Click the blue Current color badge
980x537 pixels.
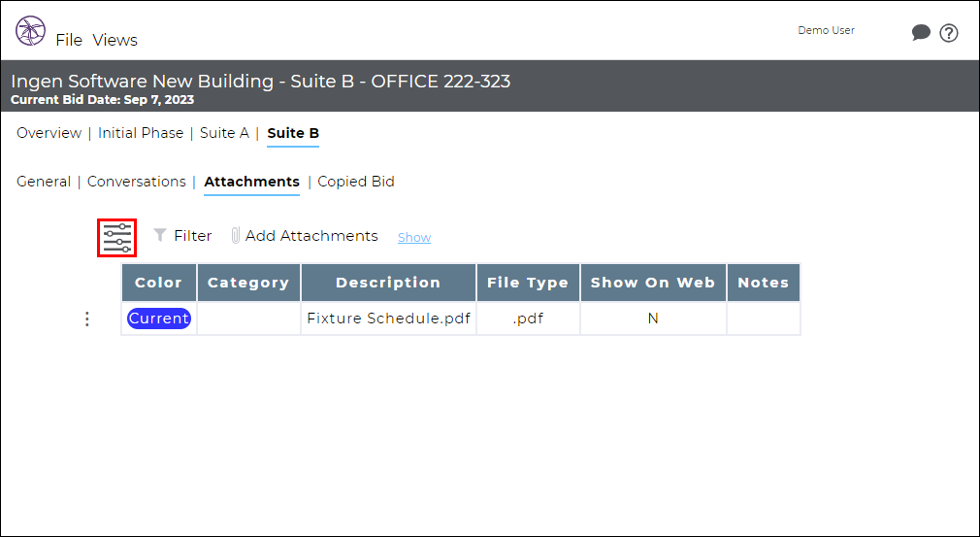click(x=159, y=319)
